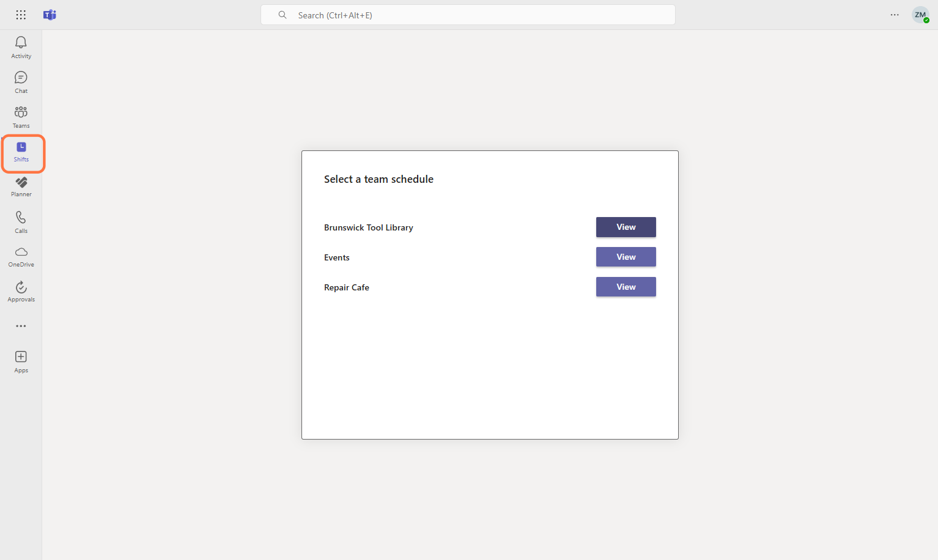Open OneDrive from the sidebar
Viewport: 938px width, 560px height.
click(x=21, y=257)
